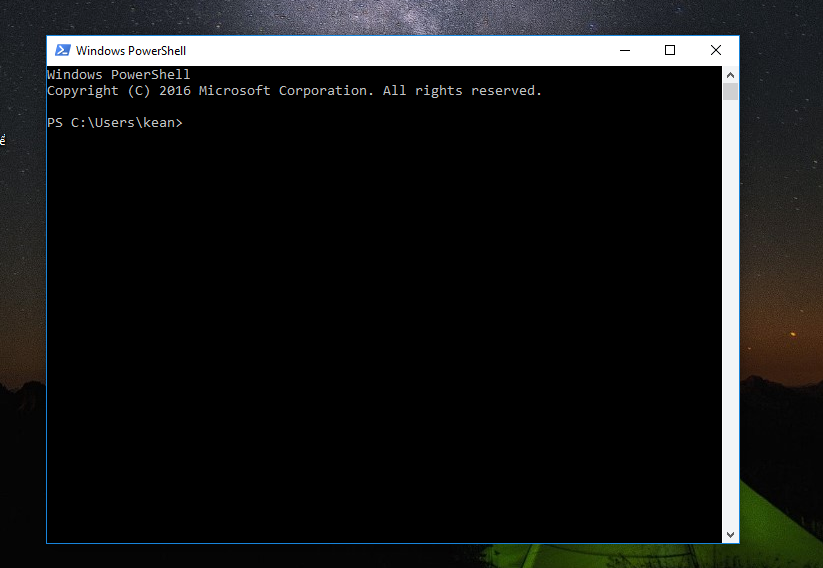Open the PowerShell icon system menu
Viewport: 823px width, 568px height.
63,50
